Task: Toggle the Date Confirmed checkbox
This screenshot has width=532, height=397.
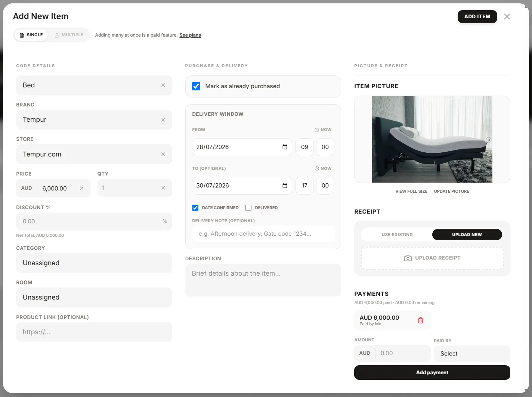Action: tap(195, 208)
